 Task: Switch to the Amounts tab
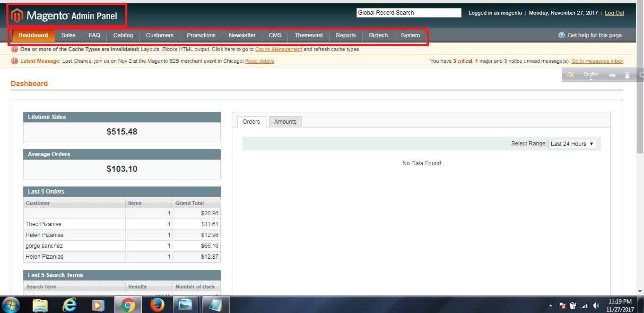tap(285, 122)
